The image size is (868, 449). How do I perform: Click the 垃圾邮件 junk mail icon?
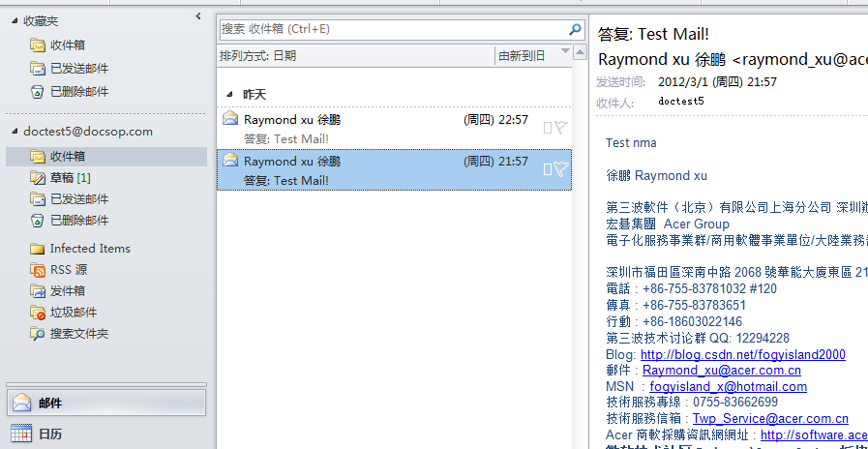click(x=38, y=313)
